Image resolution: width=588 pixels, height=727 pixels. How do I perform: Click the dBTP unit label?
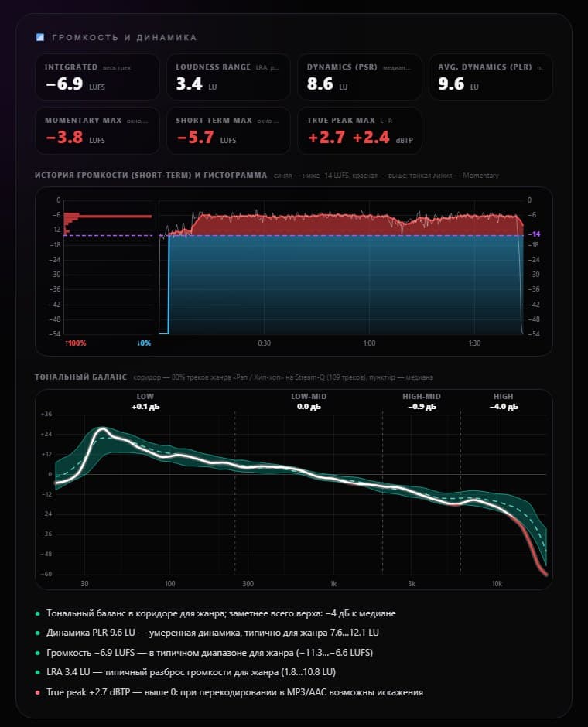(405, 140)
